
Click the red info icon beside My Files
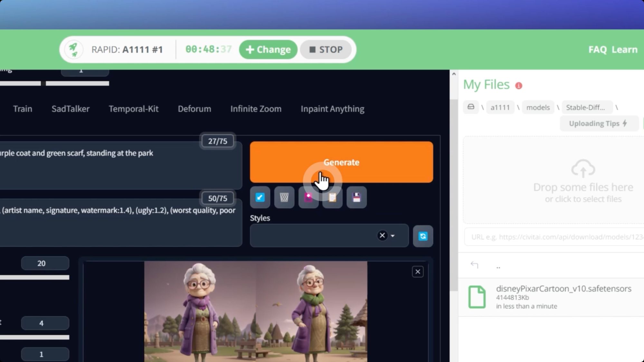(518, 86)
